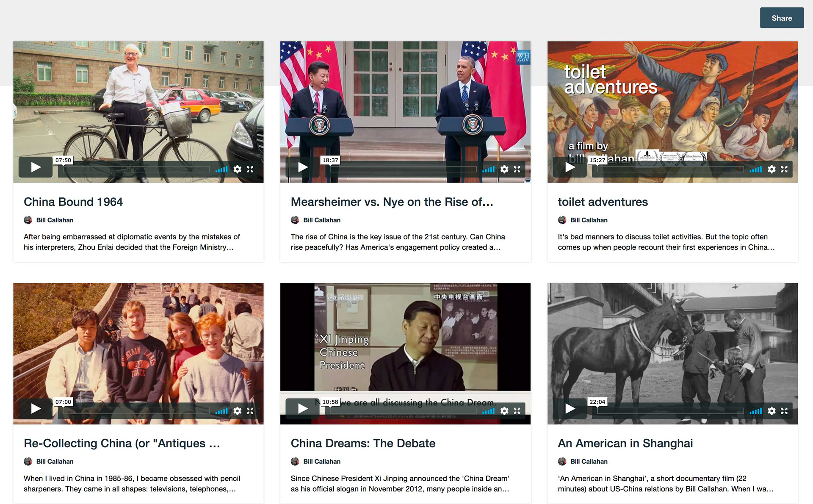This screenshot has height=504, width=813.
Task: Enter fullscreen on Re-Collecting China video
Action: pyautogui.click(x=250, y=411)
